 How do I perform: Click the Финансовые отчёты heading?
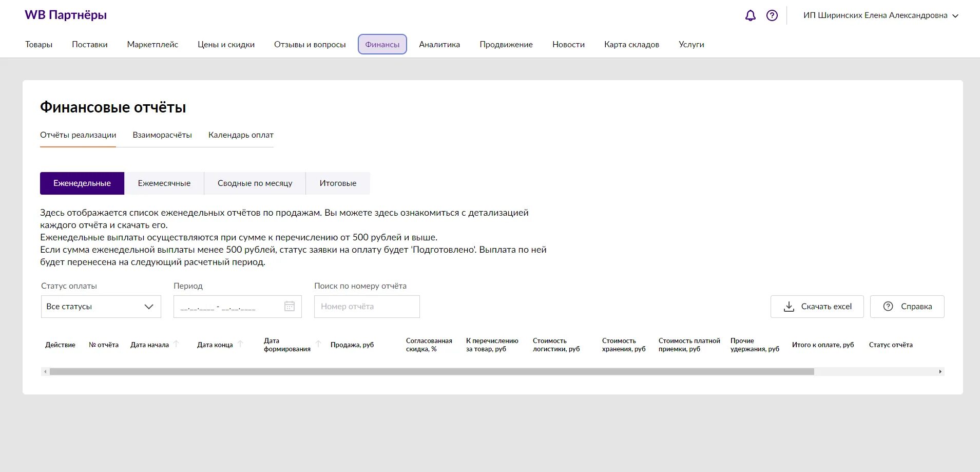click(x=113, y=107)
